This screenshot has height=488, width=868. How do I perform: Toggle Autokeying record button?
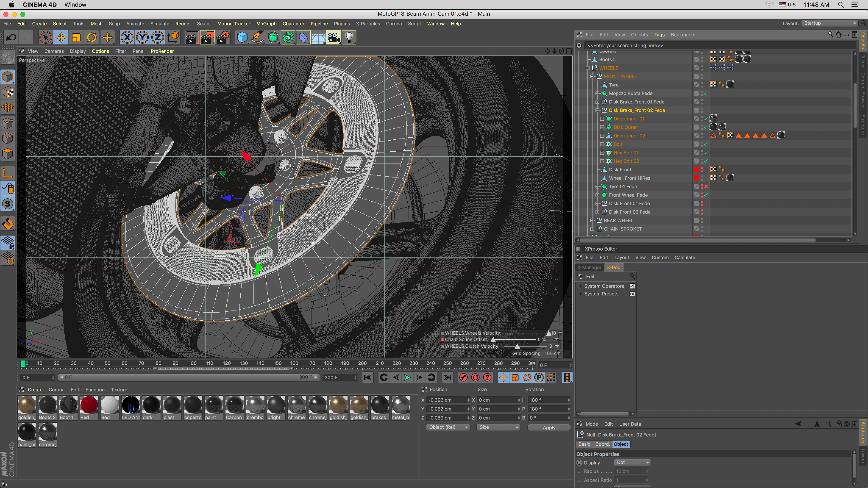(475, 378)
